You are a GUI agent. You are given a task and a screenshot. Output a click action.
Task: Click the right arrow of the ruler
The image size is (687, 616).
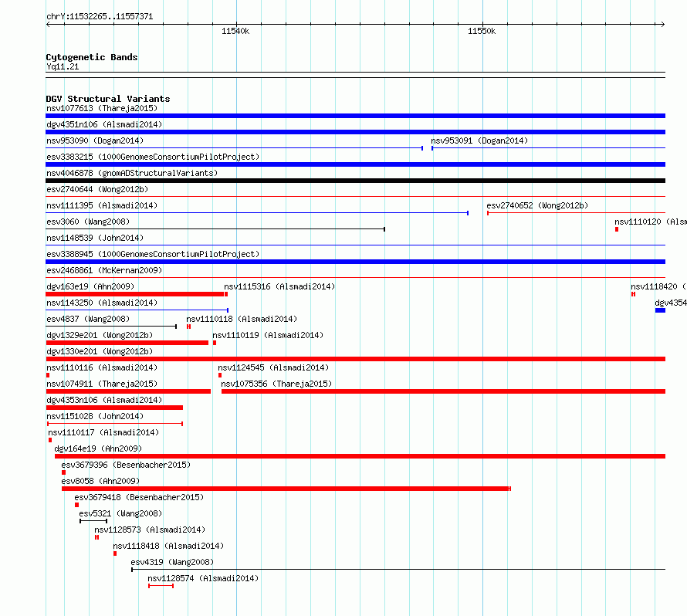pos(663,25)
